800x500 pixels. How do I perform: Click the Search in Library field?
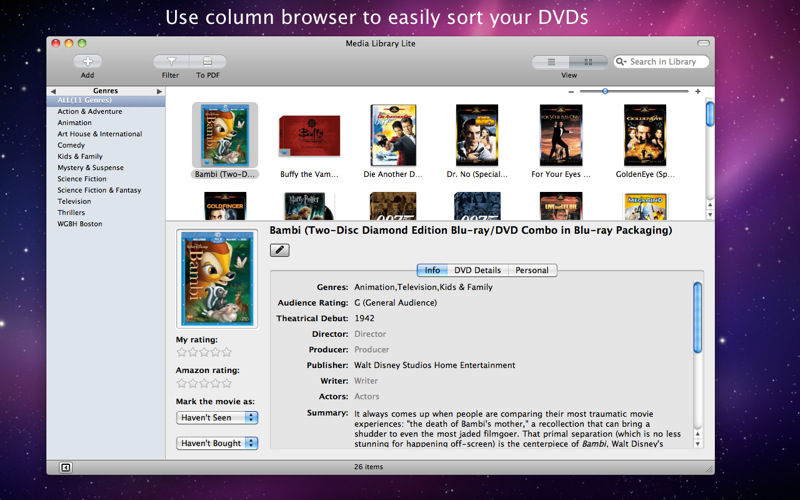coord(661,62)
